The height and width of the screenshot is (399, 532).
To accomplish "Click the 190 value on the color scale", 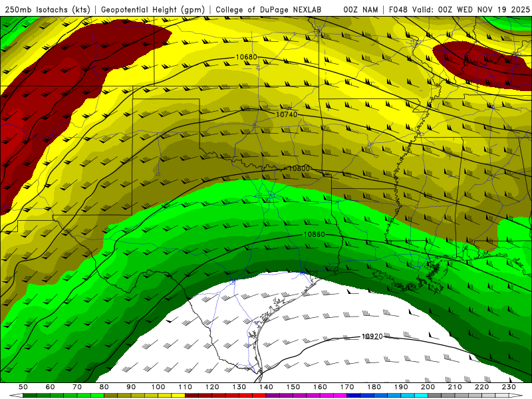I will click(x=401, y=387).
